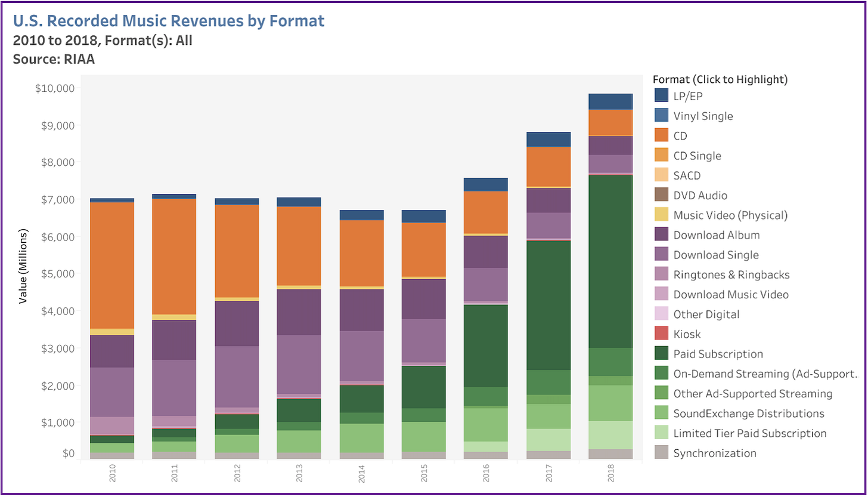Highlight the Download Single legend entry
This screenshot has width=868, height=497.
(x=716, y=255)
